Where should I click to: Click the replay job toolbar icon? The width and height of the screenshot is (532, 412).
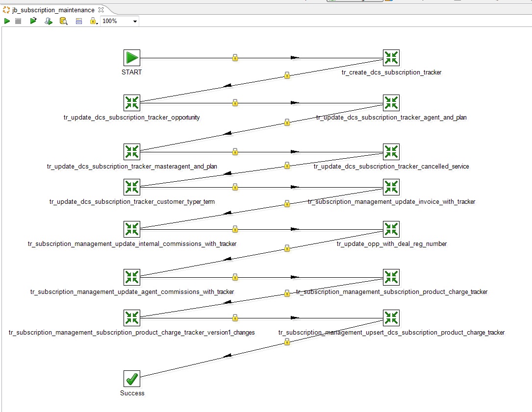point(33,21)
